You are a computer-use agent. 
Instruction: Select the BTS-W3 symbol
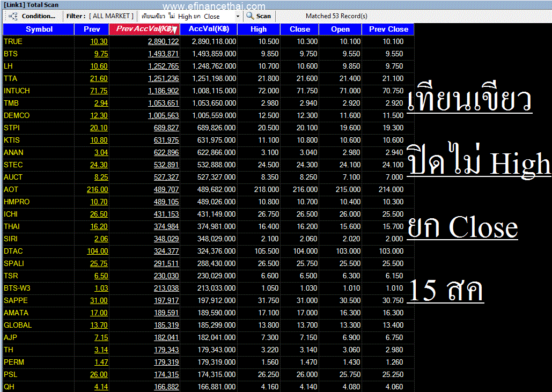[17, 288]
